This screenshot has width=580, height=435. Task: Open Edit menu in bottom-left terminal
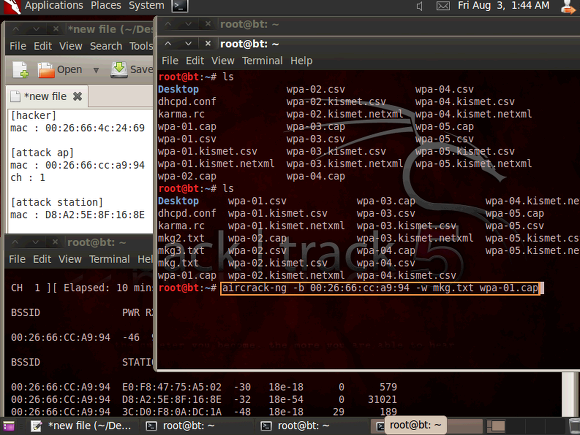[42, 259]
